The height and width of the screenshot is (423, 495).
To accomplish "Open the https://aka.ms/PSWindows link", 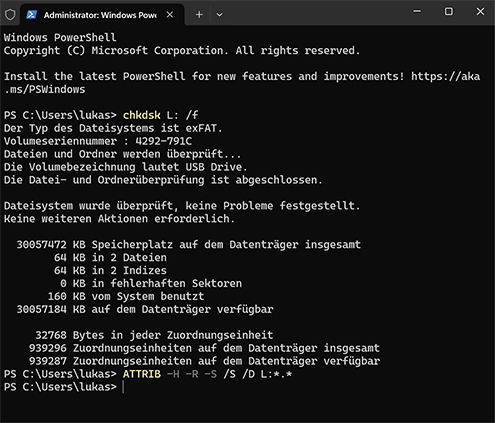I will pos(445,76).
